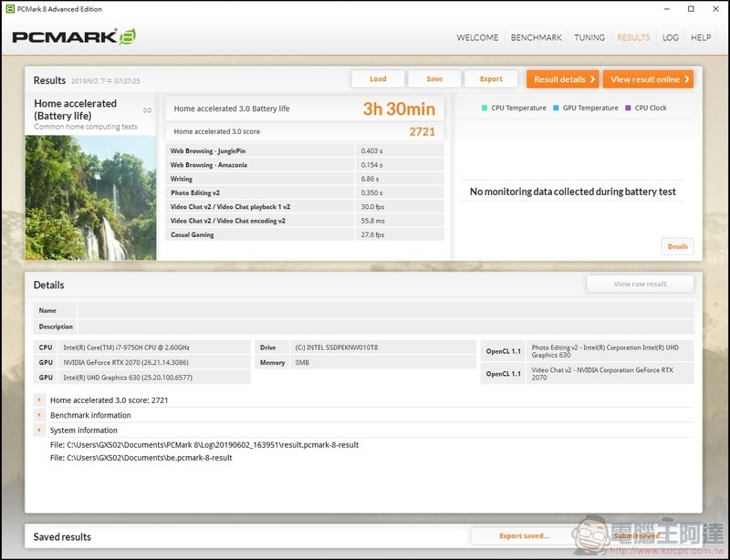Click the monitoring Details button

pos(677,247)
